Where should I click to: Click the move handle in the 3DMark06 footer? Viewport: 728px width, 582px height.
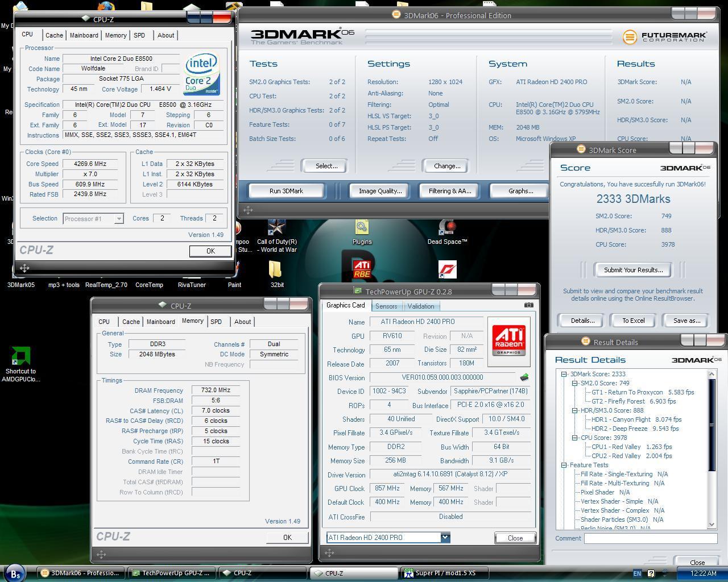point(248,210)
